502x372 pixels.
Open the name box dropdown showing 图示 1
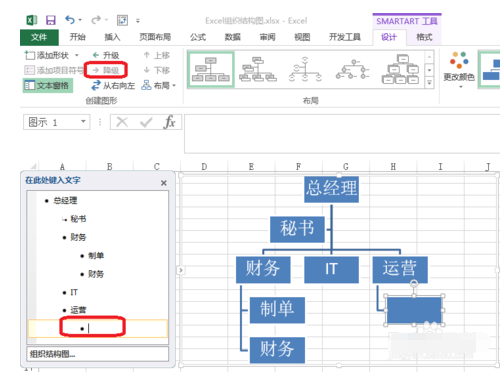(x=83, y=122)
